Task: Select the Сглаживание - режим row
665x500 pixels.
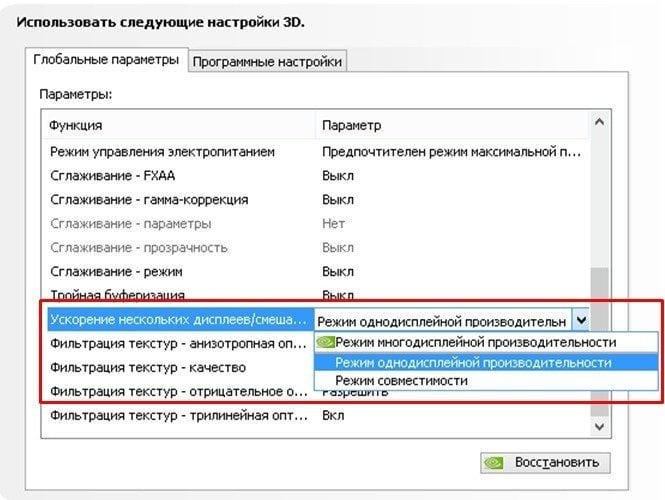Action: point(316,271)
